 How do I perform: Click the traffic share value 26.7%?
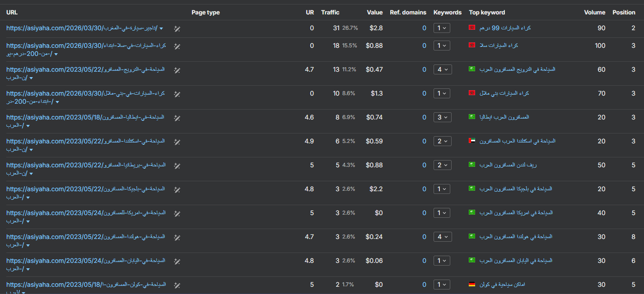pos(350,28)
